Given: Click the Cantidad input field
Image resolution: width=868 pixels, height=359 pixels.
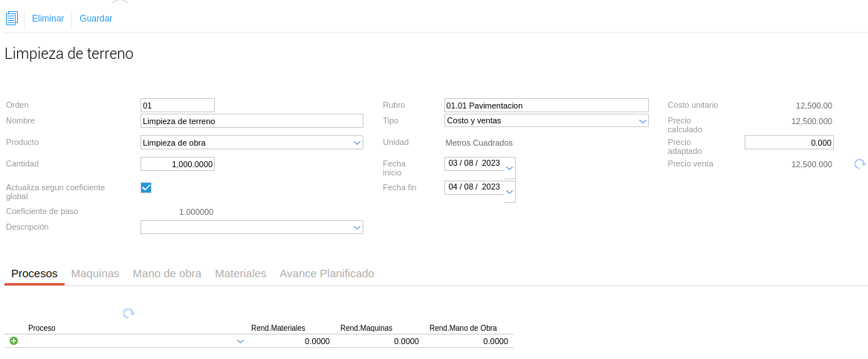Looking at the screenshot, I should 177,164.
